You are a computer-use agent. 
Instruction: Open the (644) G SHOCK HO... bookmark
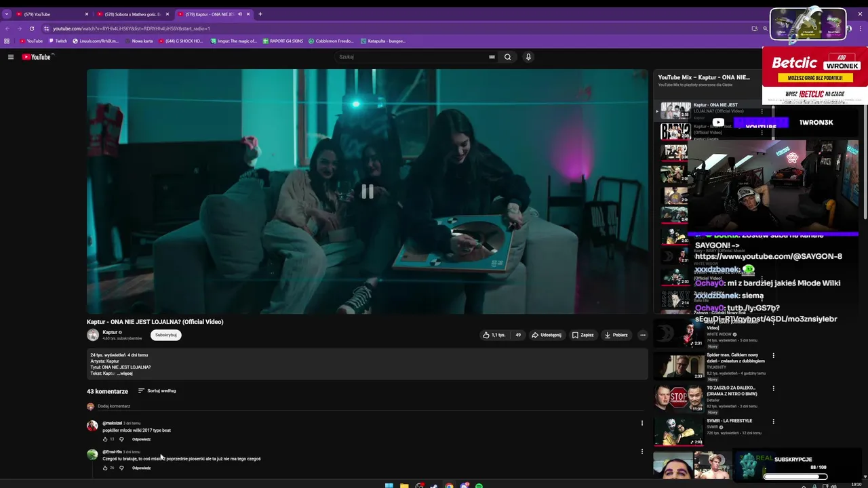click(181, 41)
